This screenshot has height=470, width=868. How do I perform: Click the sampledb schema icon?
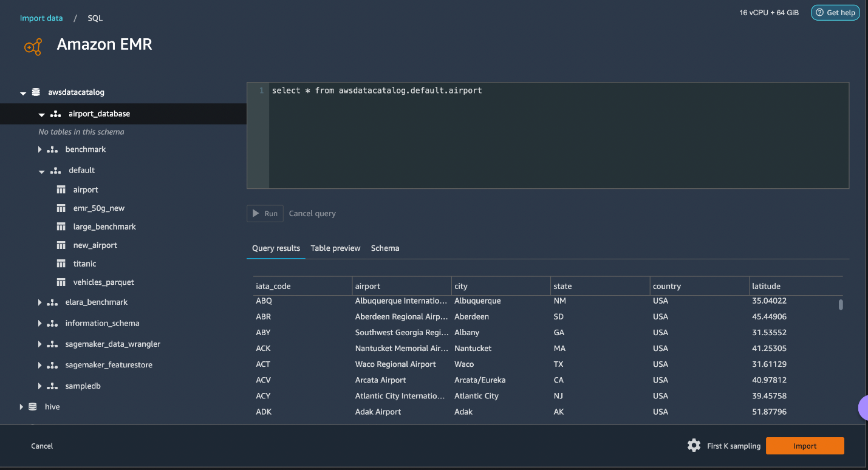click(x=52, y=386)
